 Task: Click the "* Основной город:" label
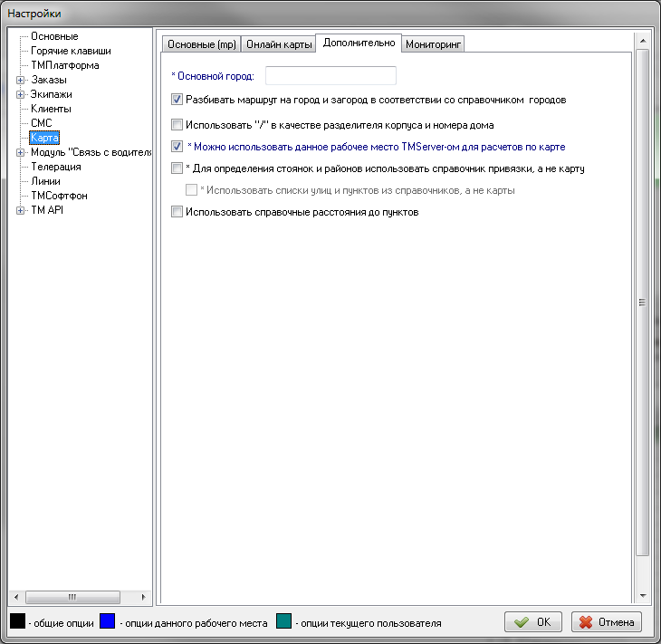tap(213, 76)
